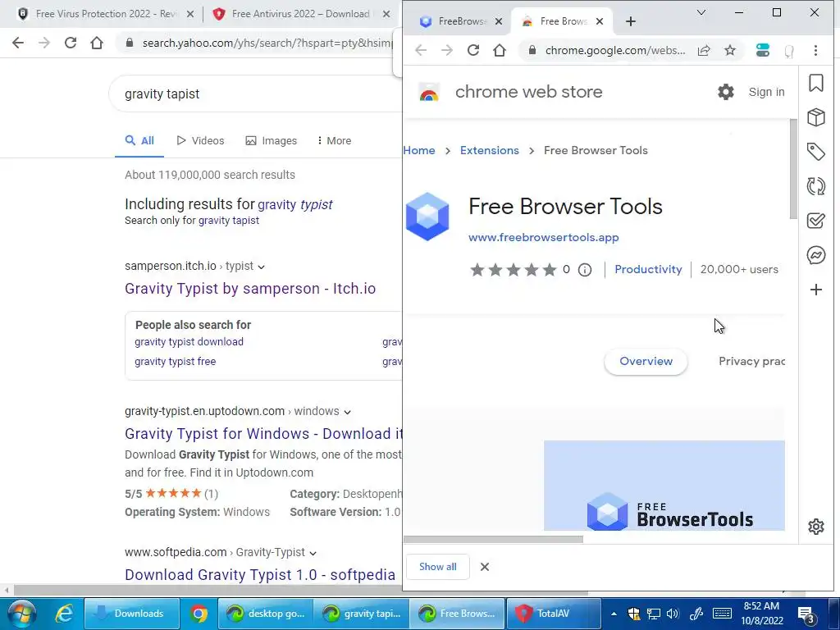840x630 pixels.
Task: Click the gravity tapist search box
Action: pyautogui.click(x=256, y=94)
